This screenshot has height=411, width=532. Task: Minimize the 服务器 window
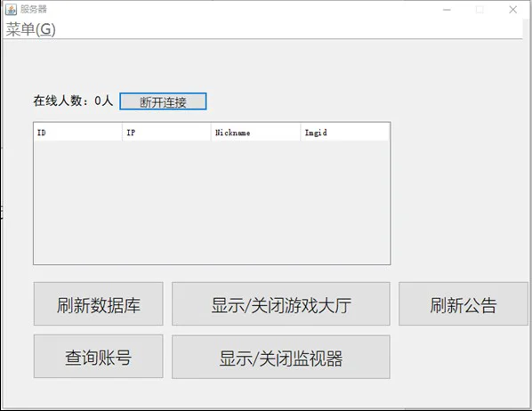(447, 10)
